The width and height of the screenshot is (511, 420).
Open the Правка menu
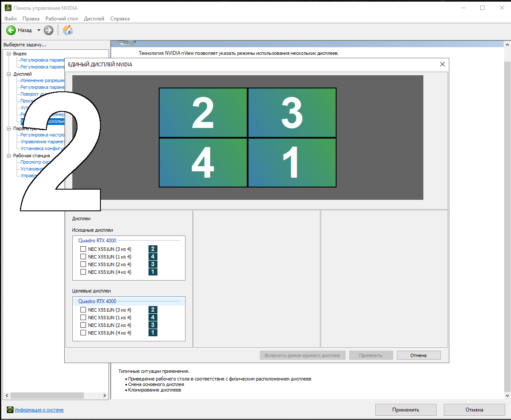(31, 19)
